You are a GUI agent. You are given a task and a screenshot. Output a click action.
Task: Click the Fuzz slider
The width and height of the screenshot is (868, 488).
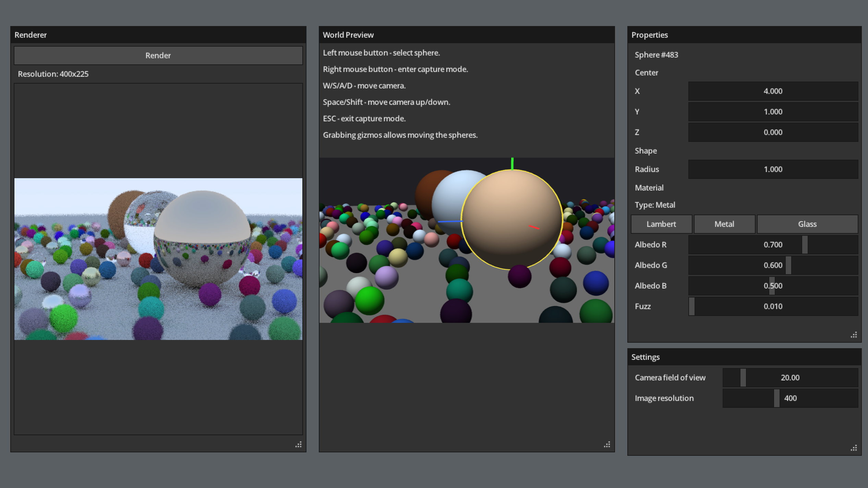(x=773, y=306)
